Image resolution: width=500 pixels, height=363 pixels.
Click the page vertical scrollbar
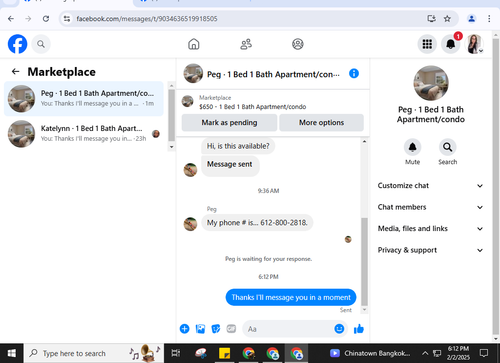pos(496,187)
